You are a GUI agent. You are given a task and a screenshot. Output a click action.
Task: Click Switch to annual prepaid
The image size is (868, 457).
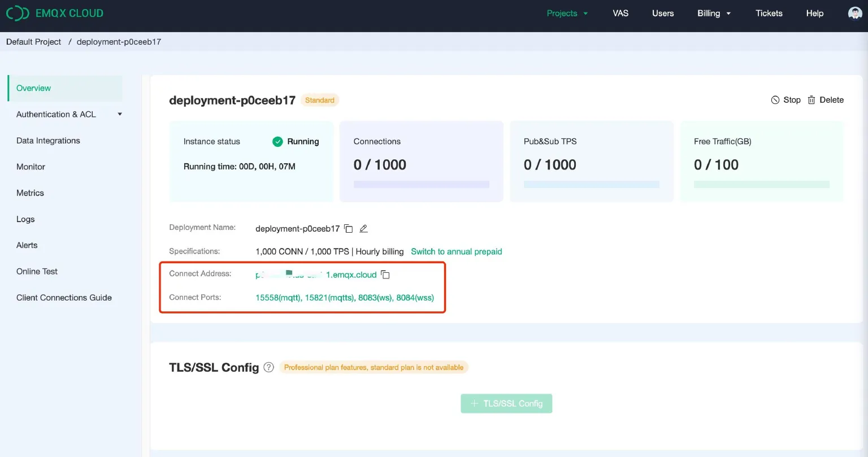coord(457,251)
